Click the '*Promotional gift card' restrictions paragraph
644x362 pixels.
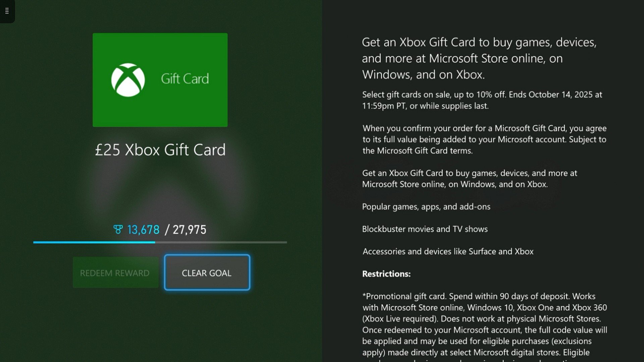485,327
